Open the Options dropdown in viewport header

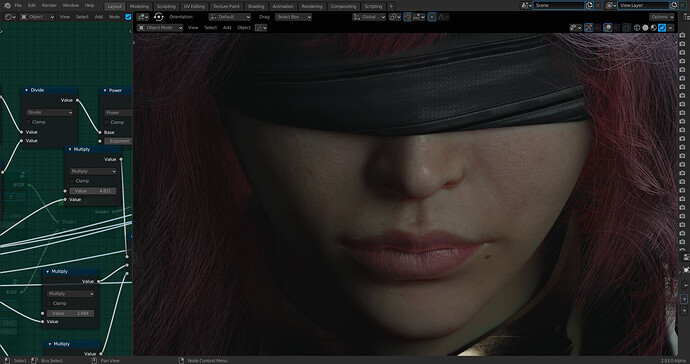pyautogui.click(x=662, y=17)
